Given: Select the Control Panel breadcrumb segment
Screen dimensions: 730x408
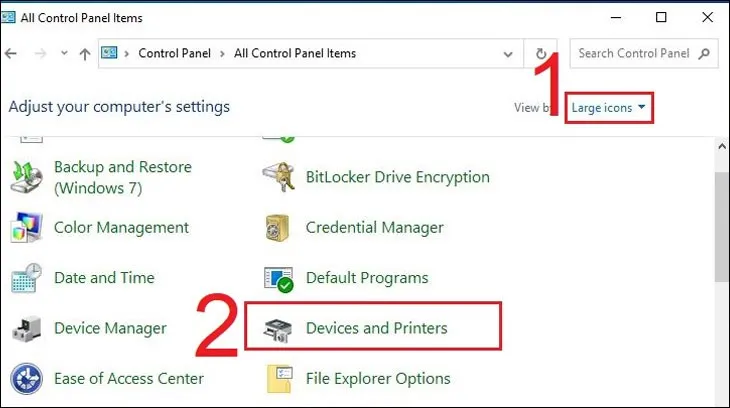Looking at the screenshot, I should pyautogui.click(x=176, y=53).
